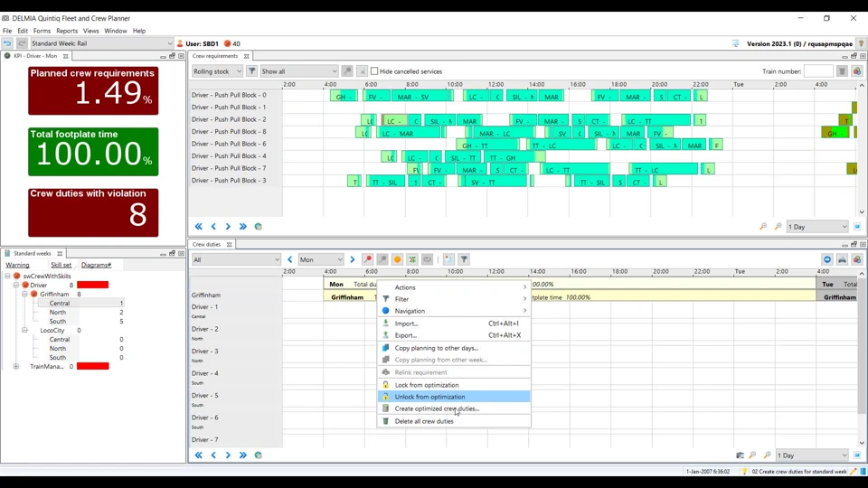This screenshot has height=488, width=868.
Task: Go to previous day arrow in Crew duties
Action: coord(290,259)
